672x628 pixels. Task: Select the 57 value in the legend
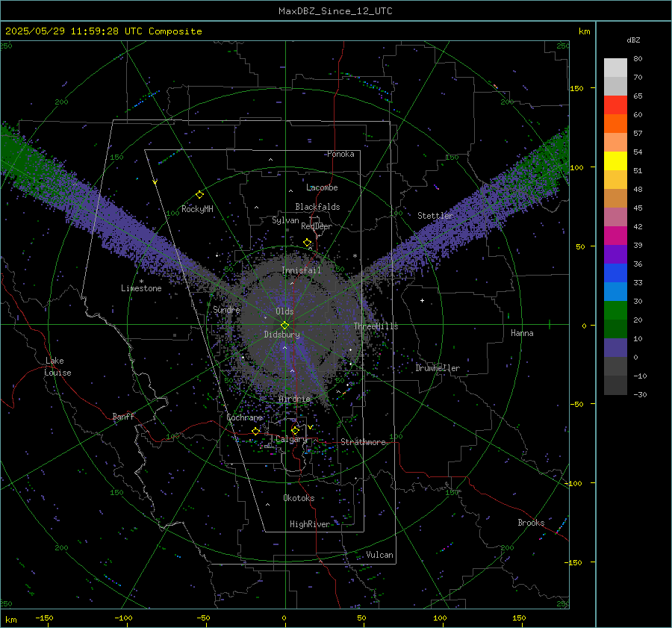click(x=638, y=134)
